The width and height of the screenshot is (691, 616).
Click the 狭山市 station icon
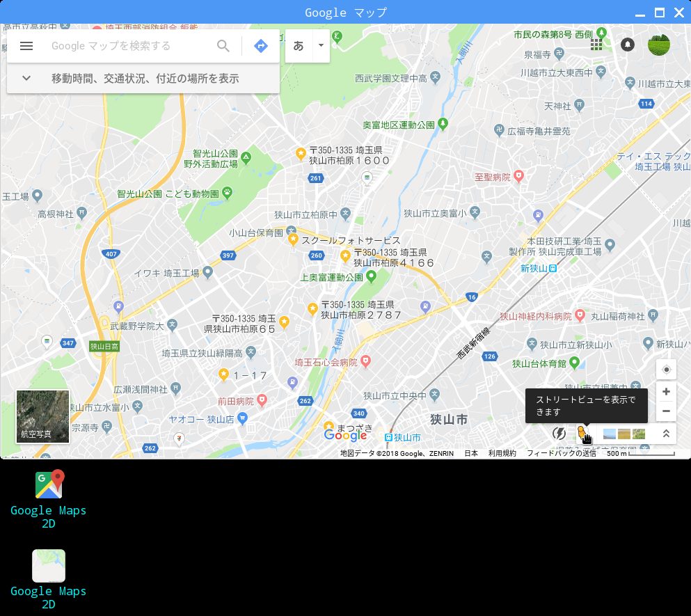[x=388, y=437]
